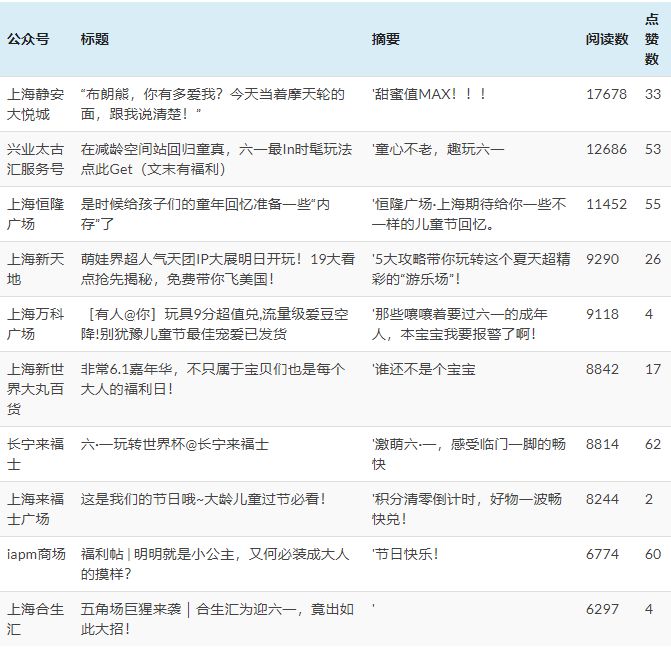Click read count 11452
Image resolution: width=671 pixels, height=647 pixels.
coord(606,204)
